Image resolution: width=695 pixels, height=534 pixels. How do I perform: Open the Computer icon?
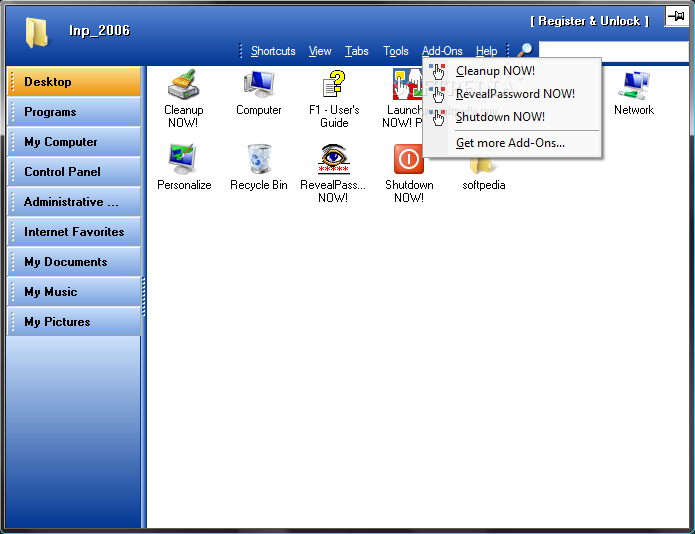pyautogui.click(x=259, y=84)
